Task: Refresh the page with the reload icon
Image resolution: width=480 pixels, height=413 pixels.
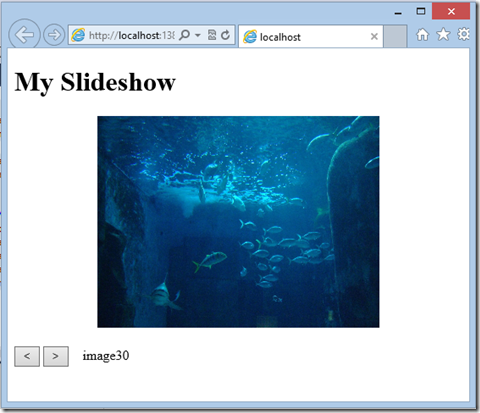Action: 226,35
